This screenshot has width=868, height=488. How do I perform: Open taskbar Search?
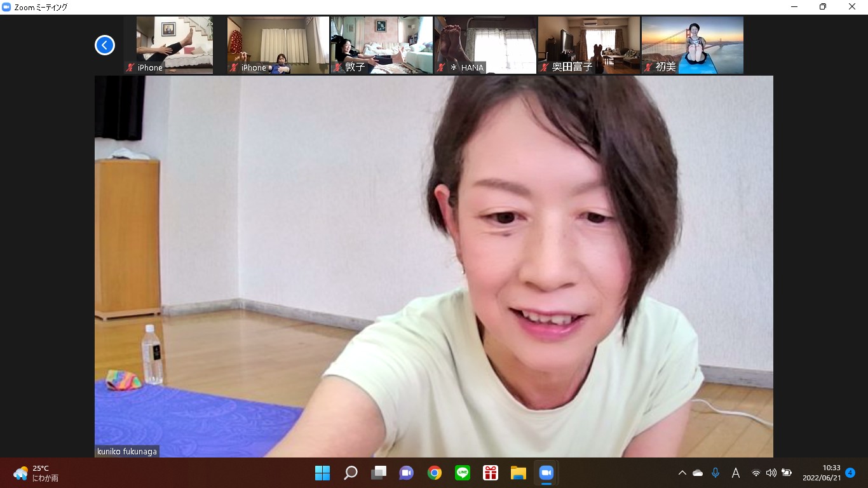pyautogui.click(x=350, y=473)
